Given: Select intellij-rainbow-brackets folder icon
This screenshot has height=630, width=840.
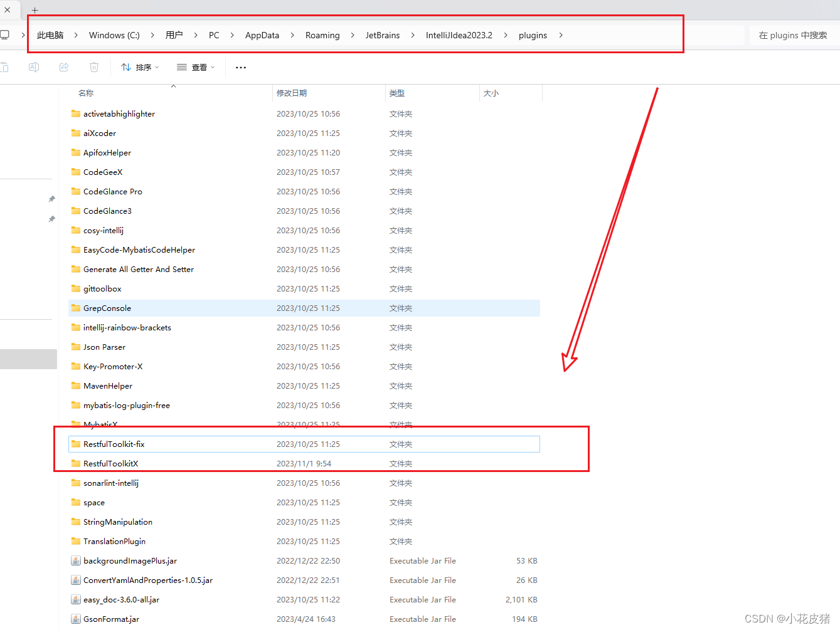Looking at the screenshot, I should (76, 327).
